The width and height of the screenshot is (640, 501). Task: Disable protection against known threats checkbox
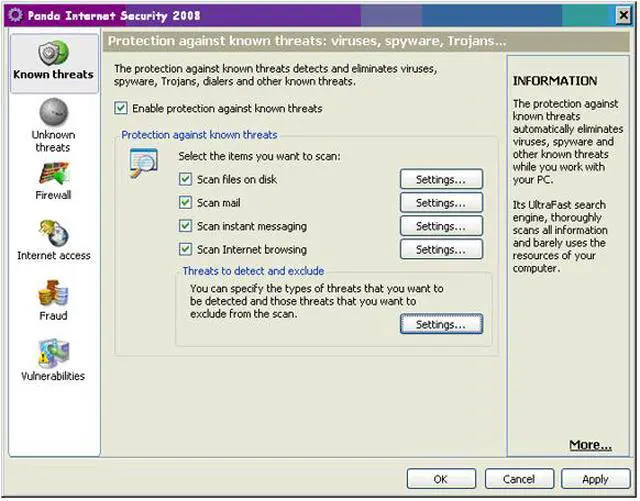[x=121, y=108]
